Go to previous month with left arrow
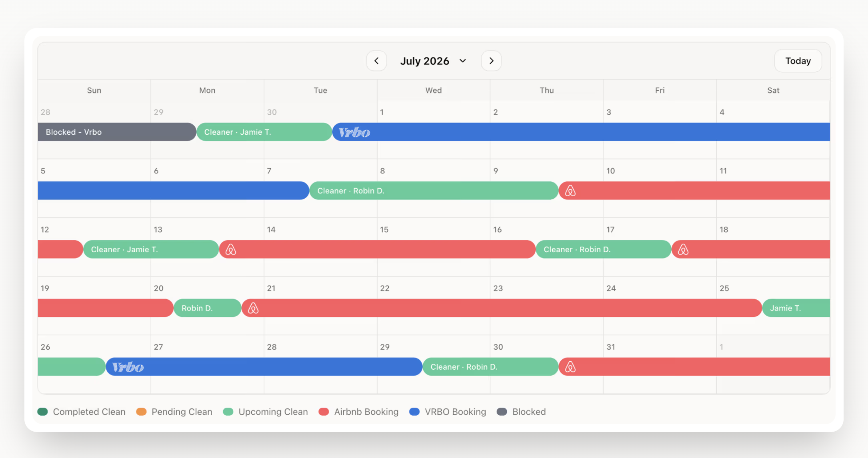Image resolution: width=868 pixels, height=458 pixels. [376, 61]
